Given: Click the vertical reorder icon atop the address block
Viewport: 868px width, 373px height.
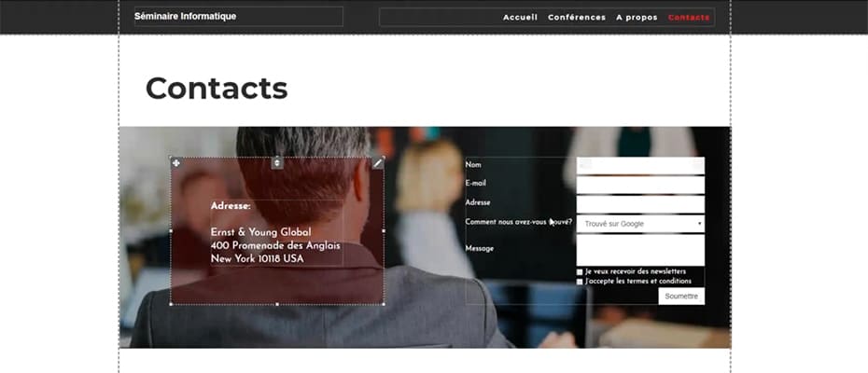Looking at the screenshot, I should [277, 162].
